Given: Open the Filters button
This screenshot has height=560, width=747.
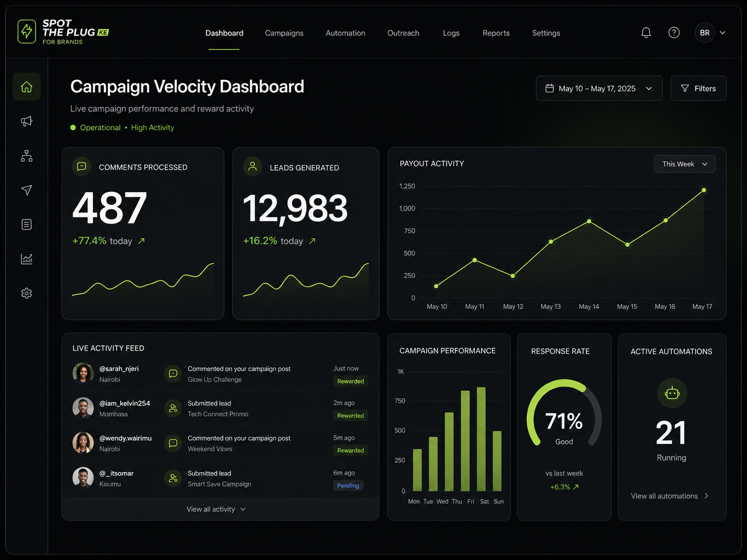Looking at the screenshot, I should [699, 88].
